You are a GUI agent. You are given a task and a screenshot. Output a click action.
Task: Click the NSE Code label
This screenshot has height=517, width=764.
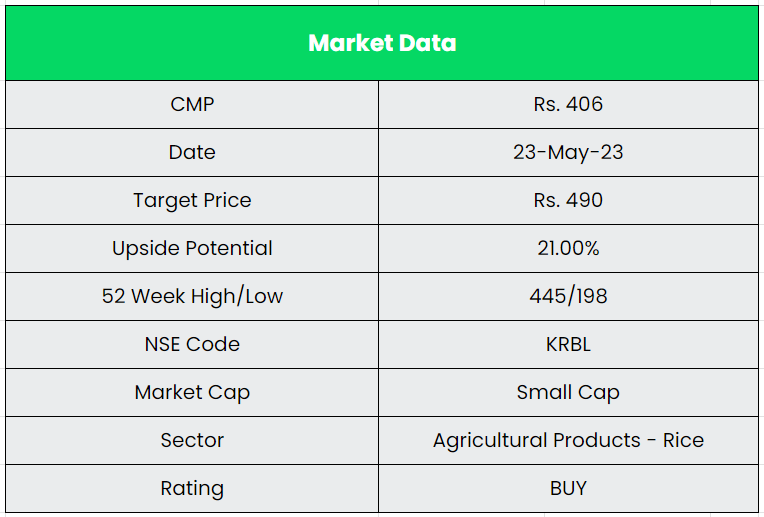[192, 344]
